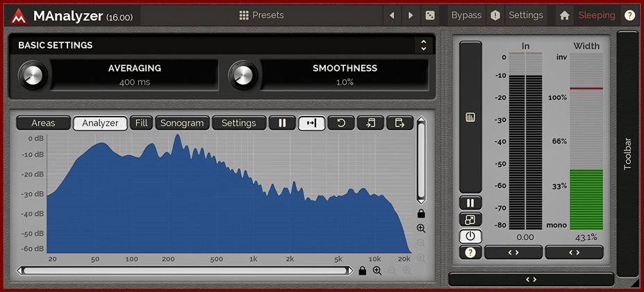The width and height of the screenshot is (644, 292).
Task: Open Areas in the analyzer toolbar
Action: [x=43, y=123]
